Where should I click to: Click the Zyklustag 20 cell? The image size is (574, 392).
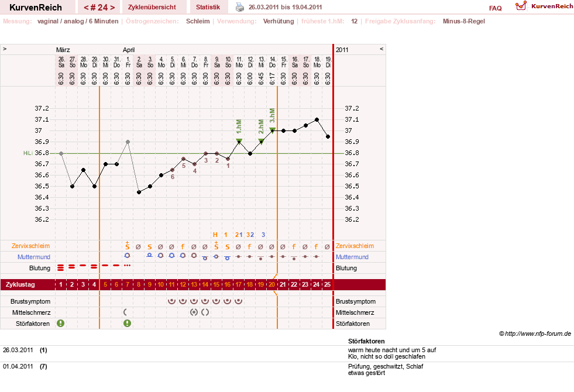[271, 284]
